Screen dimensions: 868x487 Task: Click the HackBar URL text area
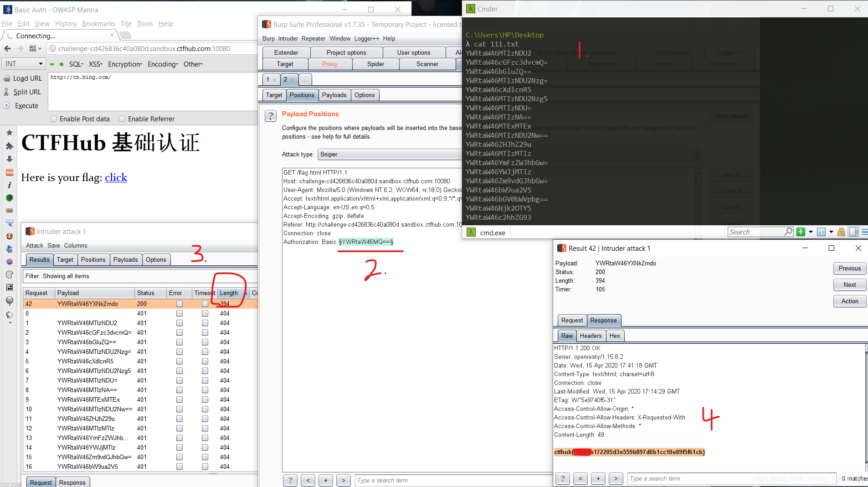coord(152,91)
